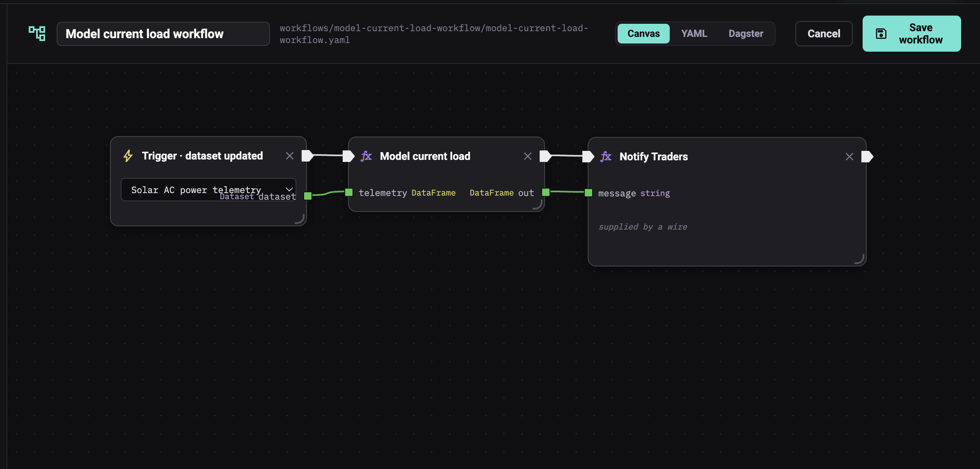Click the telemetry DataFrame input label

tap(407, 193)
